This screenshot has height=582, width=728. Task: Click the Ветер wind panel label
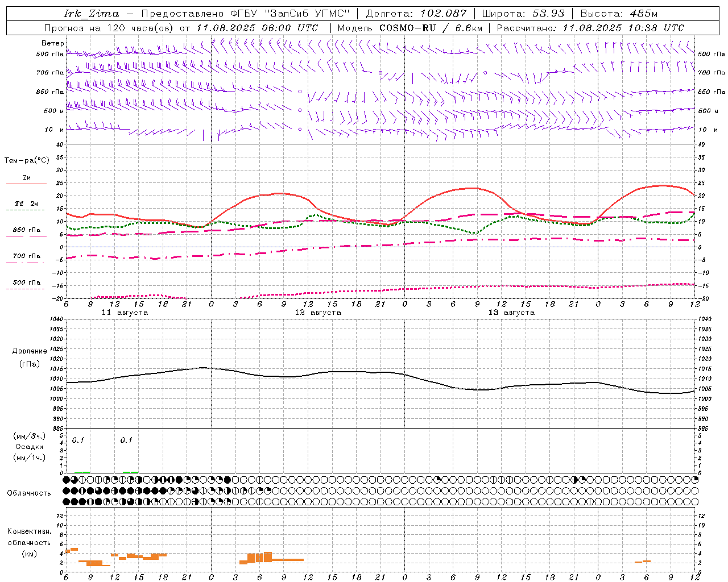[x=53, y=43]
